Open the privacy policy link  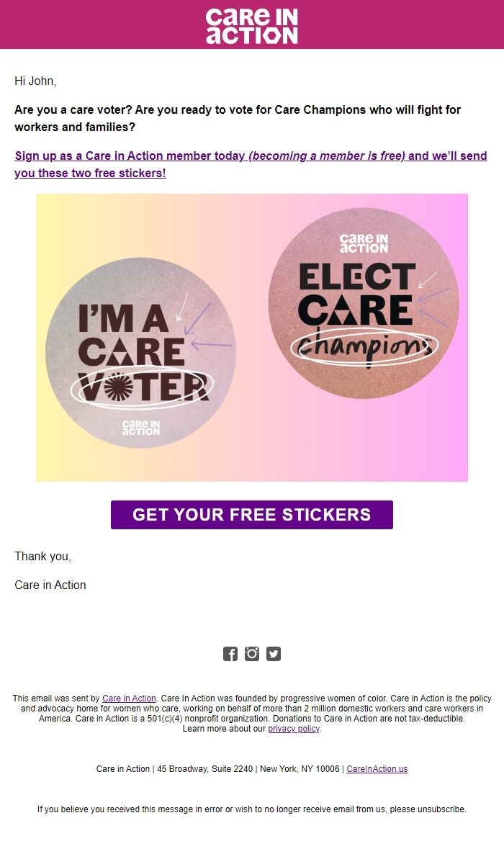pyautogui.click(x=294, y=729)
